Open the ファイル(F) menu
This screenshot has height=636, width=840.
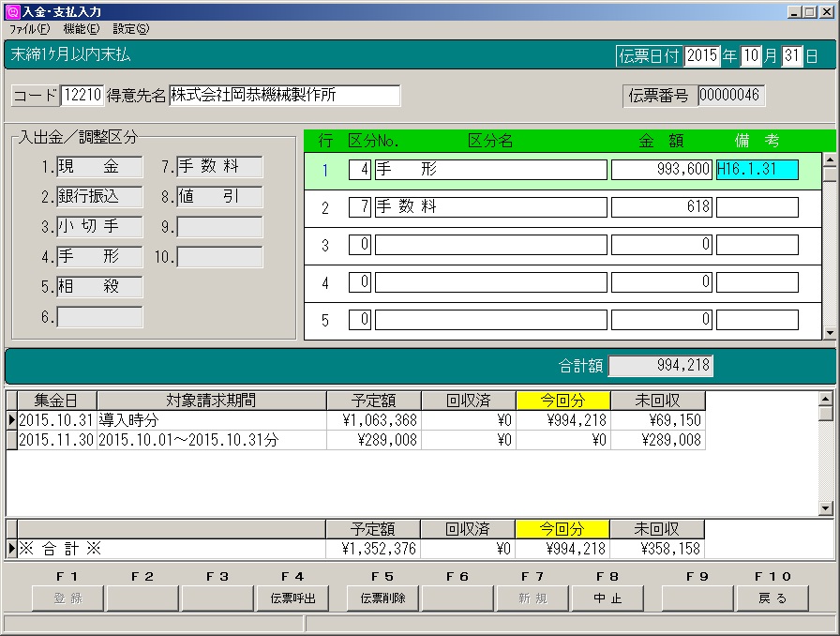29,29
